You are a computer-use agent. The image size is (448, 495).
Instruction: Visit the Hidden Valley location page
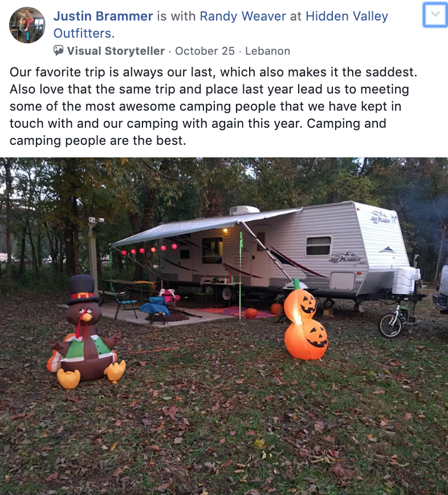[x=347, y=16]
